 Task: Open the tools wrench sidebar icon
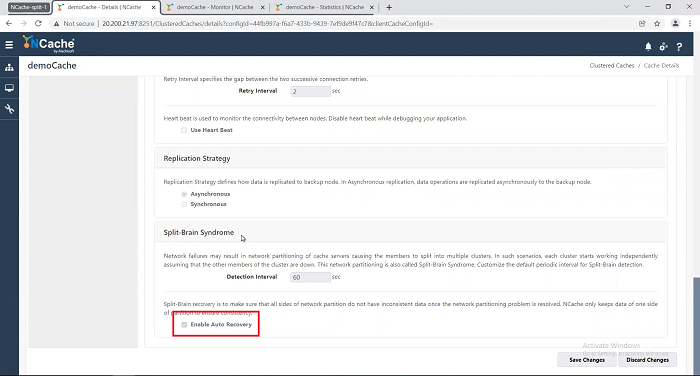click(9, 109)
